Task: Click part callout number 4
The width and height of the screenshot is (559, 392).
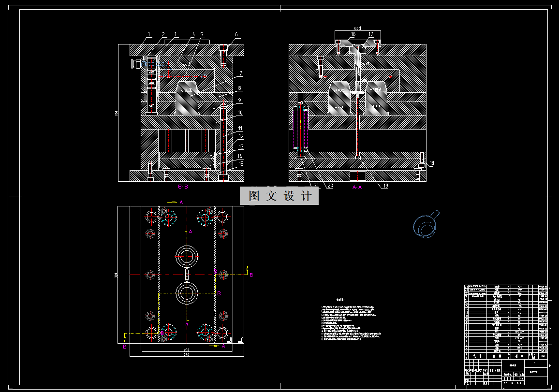Action: click(x=193, y=35)
